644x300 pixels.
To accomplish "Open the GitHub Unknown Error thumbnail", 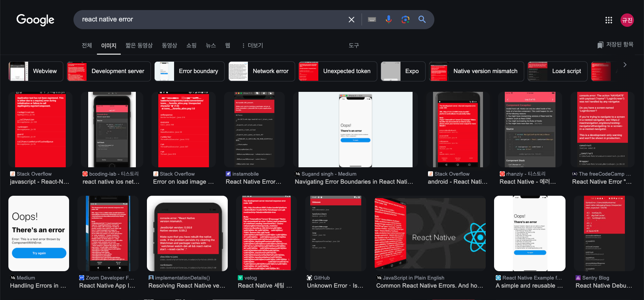I will pyautogui.click(x=336, y=233).
